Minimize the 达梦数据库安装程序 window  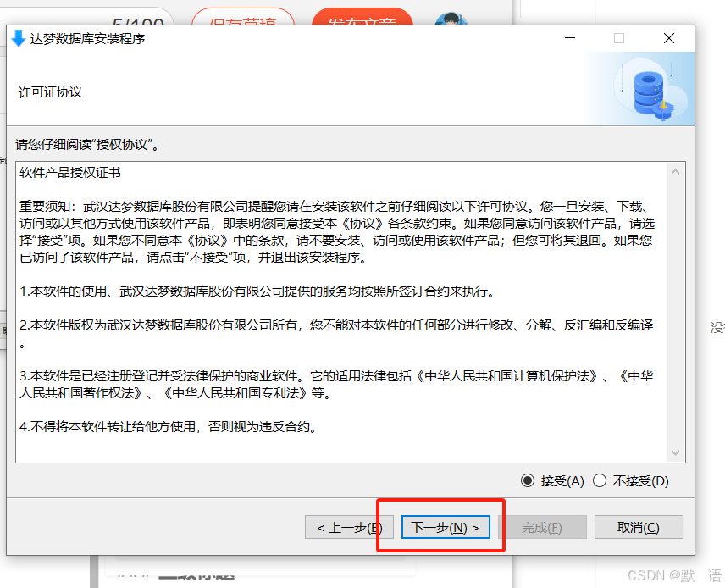coord(570,38)
